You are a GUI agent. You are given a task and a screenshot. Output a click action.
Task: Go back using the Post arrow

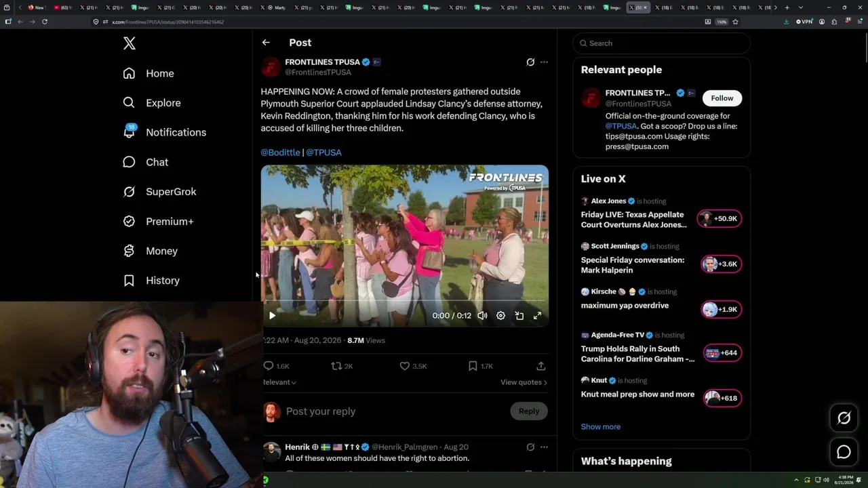click(266, 43)
